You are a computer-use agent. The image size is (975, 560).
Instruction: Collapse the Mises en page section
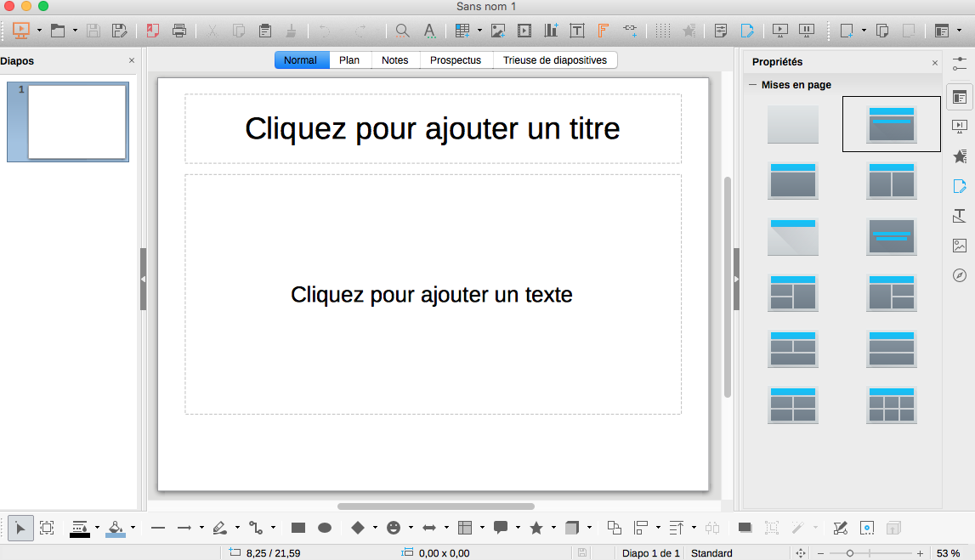753,84
